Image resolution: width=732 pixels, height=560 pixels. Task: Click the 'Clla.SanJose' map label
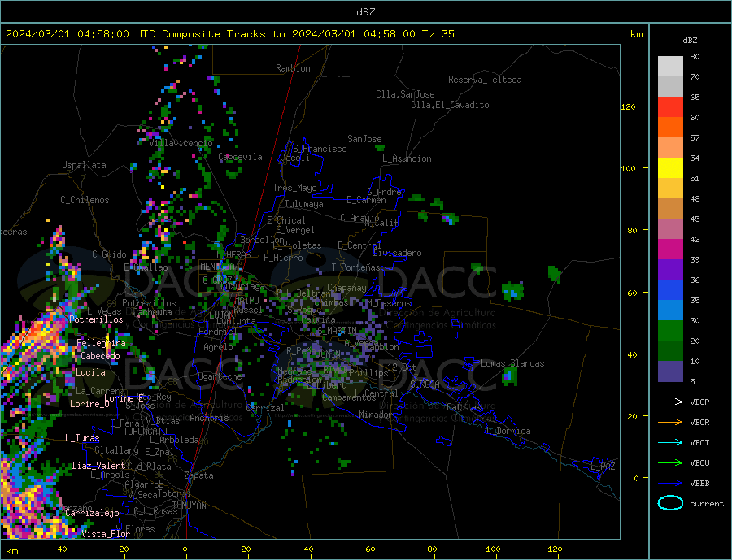[405, 94]
